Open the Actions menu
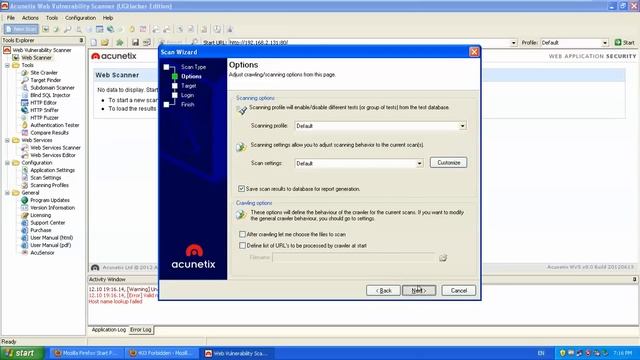 tap(30, 18)
